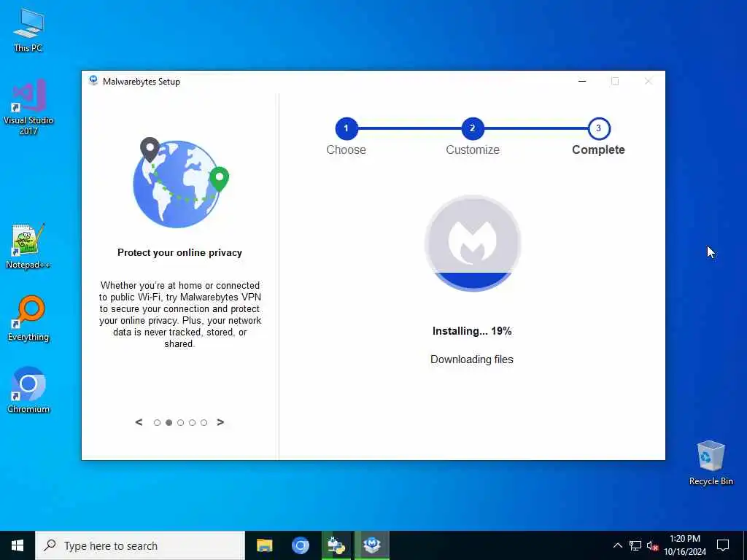The width and height of the screenshot is (747, 560).
Task: Click step 1 Choose circle
Action: 347,128
